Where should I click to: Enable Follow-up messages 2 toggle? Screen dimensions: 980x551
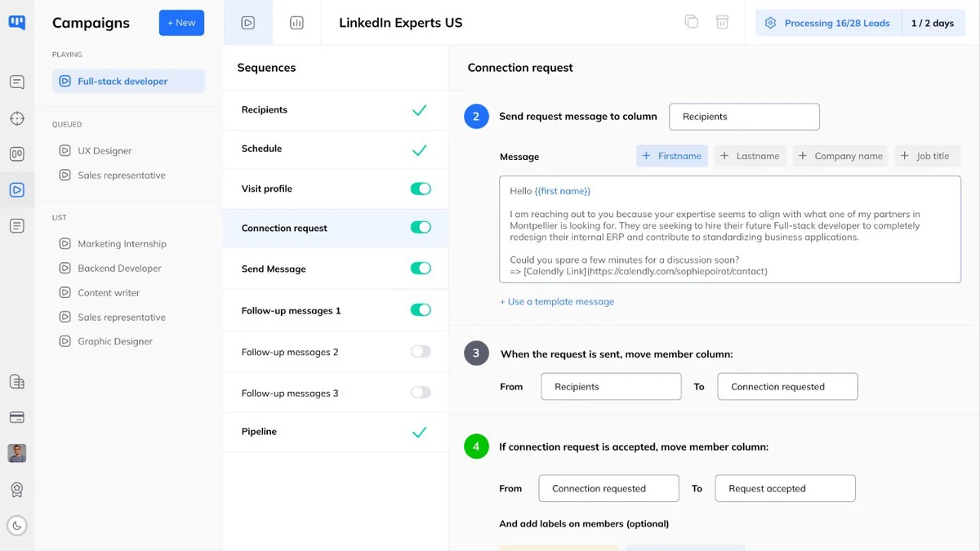[x=421, y=352]
